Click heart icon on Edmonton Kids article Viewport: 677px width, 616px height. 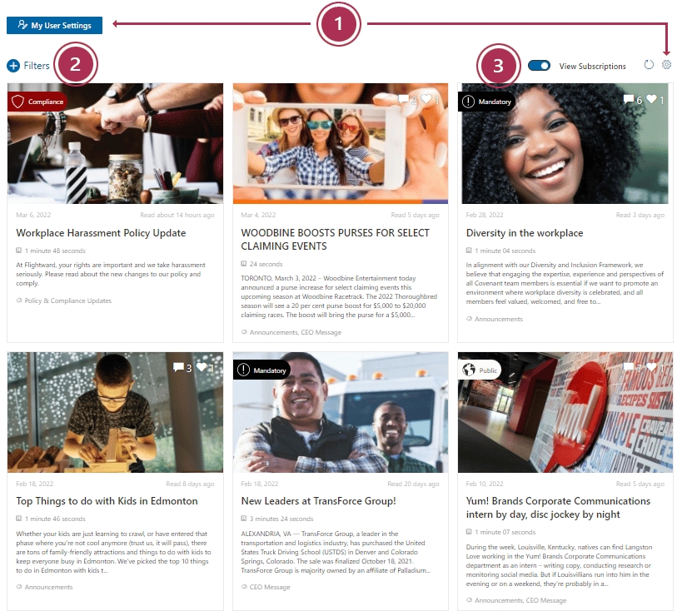click(202, 367)
